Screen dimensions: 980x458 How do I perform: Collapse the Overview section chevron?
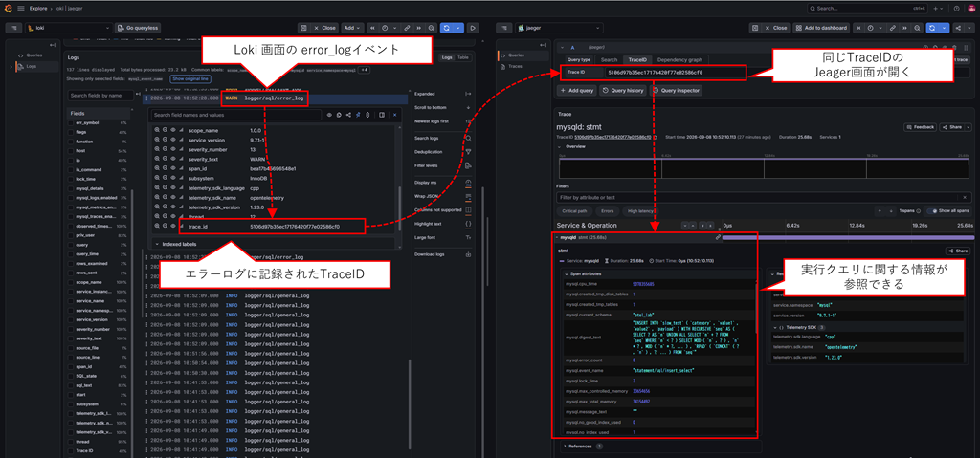click(560, 146)
